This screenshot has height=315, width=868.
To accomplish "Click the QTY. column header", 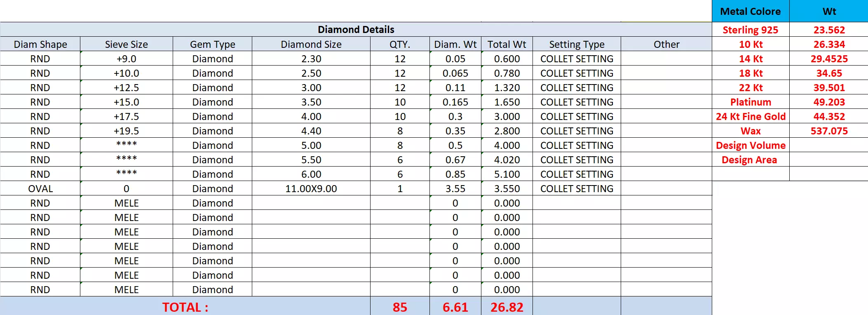I will [x=400, y=44].
